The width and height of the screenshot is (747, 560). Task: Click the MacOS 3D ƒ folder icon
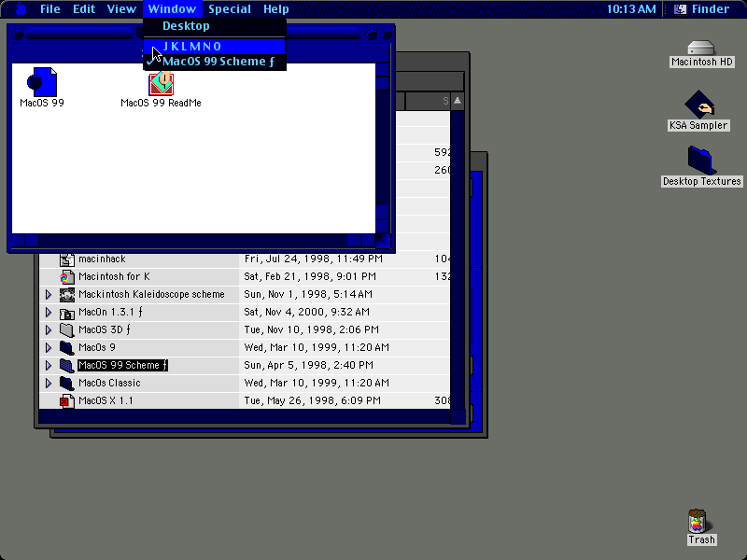pos(66,330)
